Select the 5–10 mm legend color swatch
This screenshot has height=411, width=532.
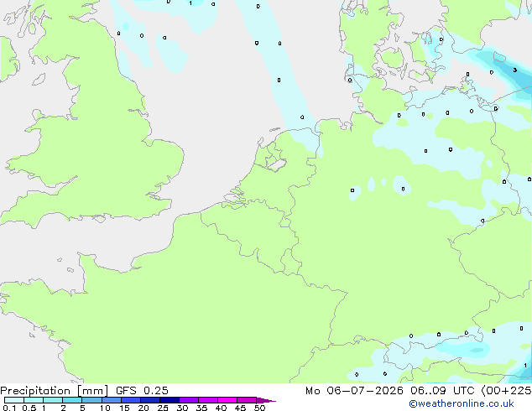(91, 400)
